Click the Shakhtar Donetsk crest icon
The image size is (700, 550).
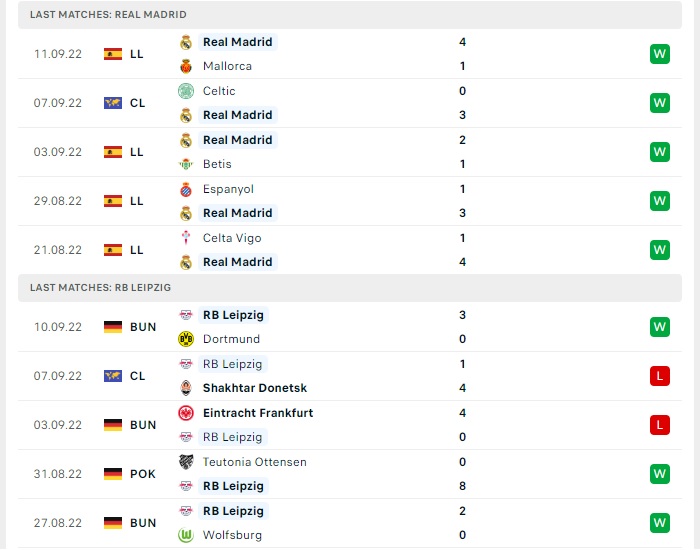point(186,388)
